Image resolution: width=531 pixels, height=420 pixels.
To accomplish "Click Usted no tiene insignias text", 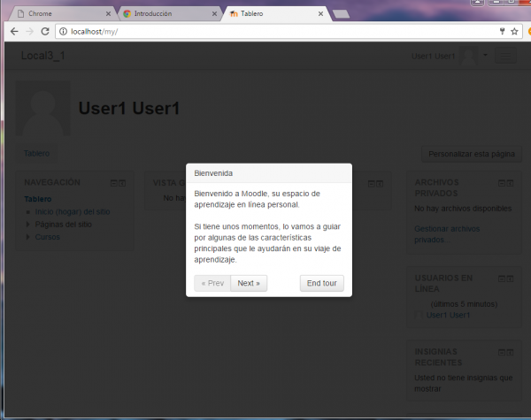I will pyautogui.click(x=463, y=383).
